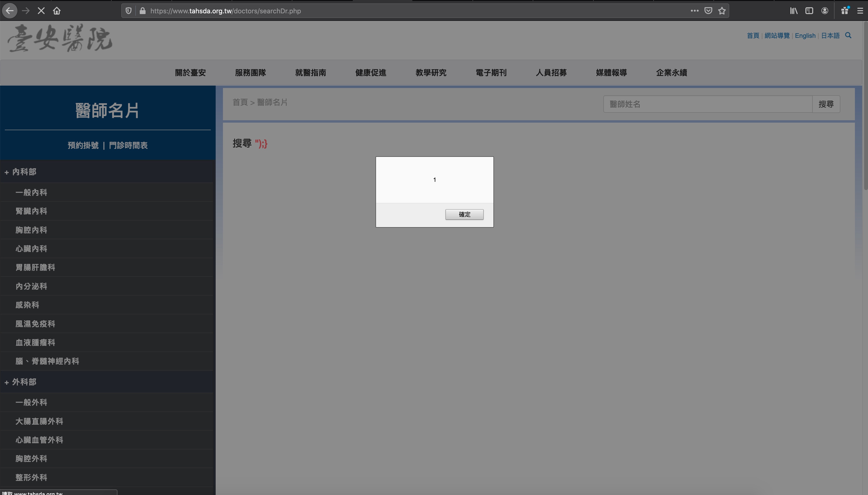Open the 網站導覽 sitemap link
The width and height of the screenshot is (868, 495).
(777, 36)
